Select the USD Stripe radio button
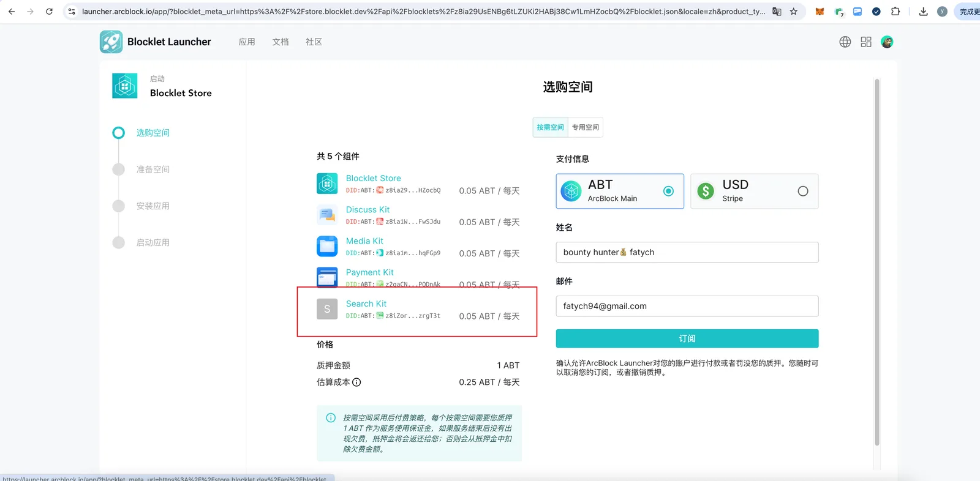The width and height of the screenshot is (980, 481). [x=803, y=191]
